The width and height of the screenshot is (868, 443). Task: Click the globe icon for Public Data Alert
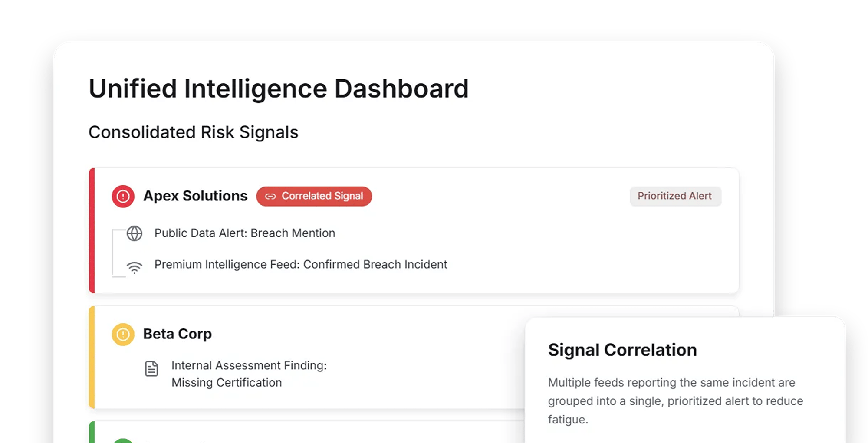(135, 233)
